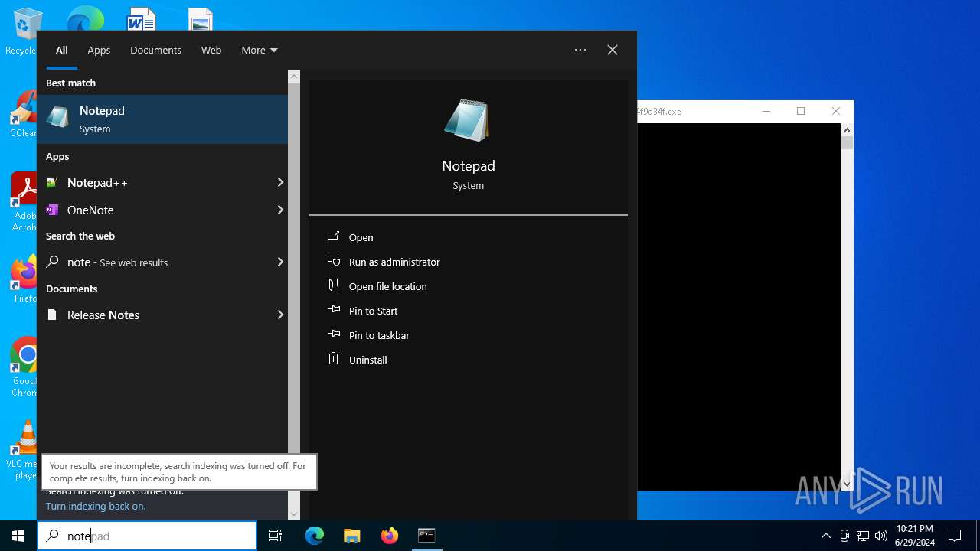Launch Firefox from the taskbar
The image size is (980, 551).
pyautogui.click(x=389, y=536)
